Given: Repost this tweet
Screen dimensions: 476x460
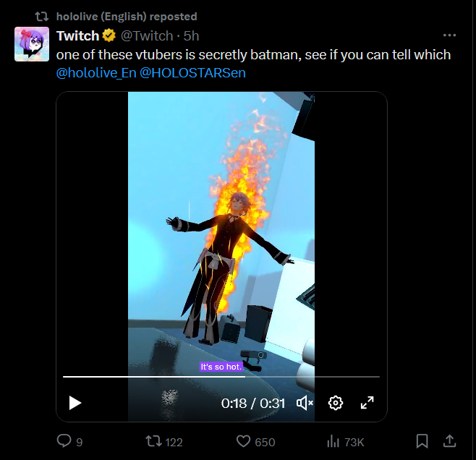Looking at the screenshot, I should (154, 441).
